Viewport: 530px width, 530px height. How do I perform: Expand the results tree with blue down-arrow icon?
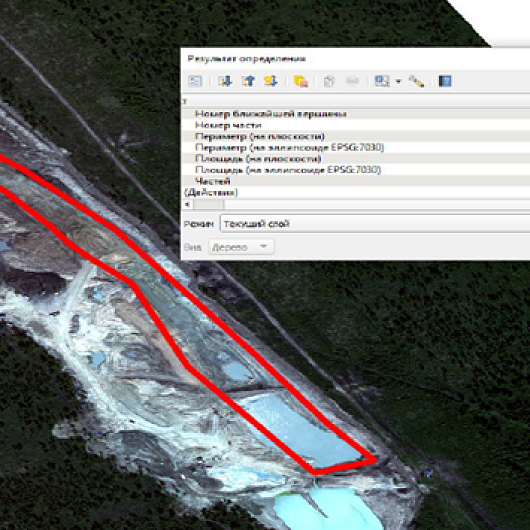tap(225, 81)
